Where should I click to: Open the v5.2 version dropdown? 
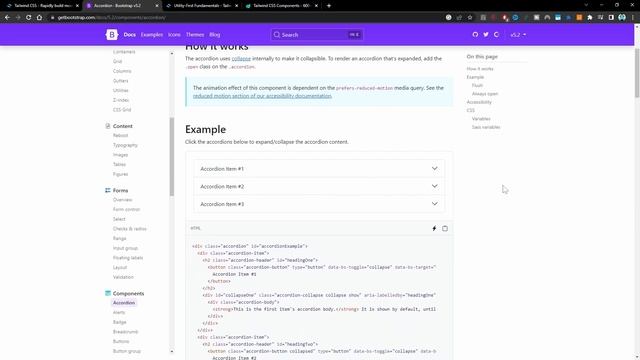(x=518, y=35)
